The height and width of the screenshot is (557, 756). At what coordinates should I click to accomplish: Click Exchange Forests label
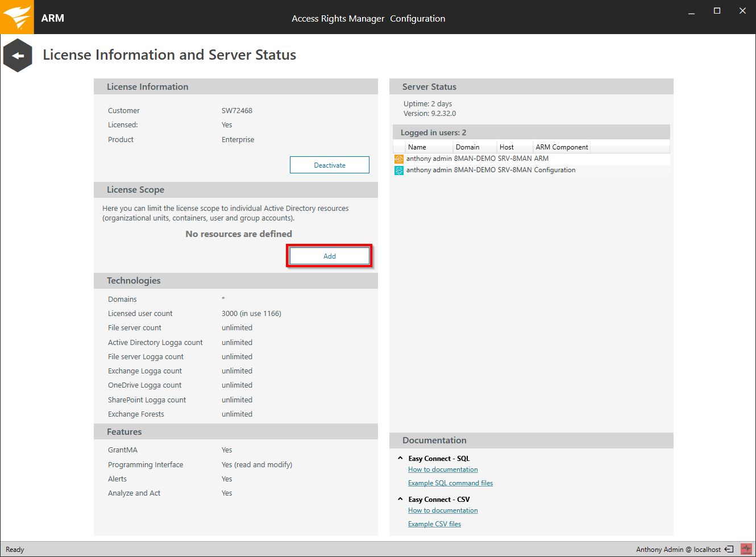[136, 414]
